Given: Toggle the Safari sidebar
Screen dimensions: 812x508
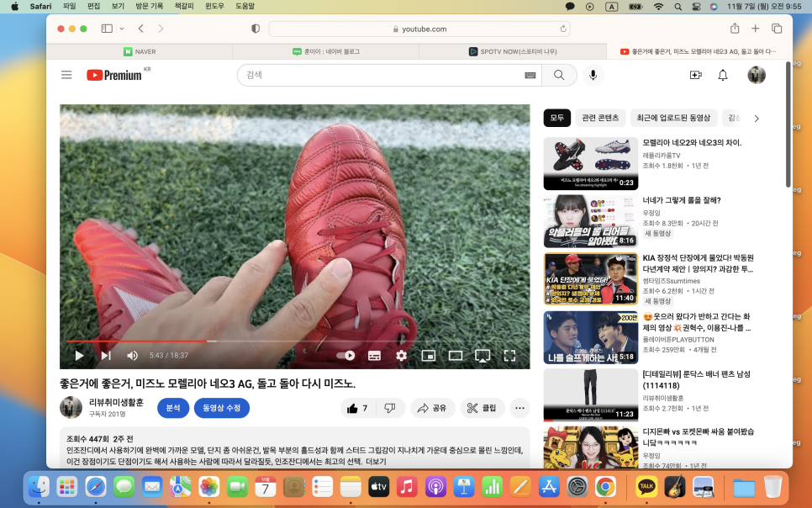Looking at the screenshot, I should (108, 29).
